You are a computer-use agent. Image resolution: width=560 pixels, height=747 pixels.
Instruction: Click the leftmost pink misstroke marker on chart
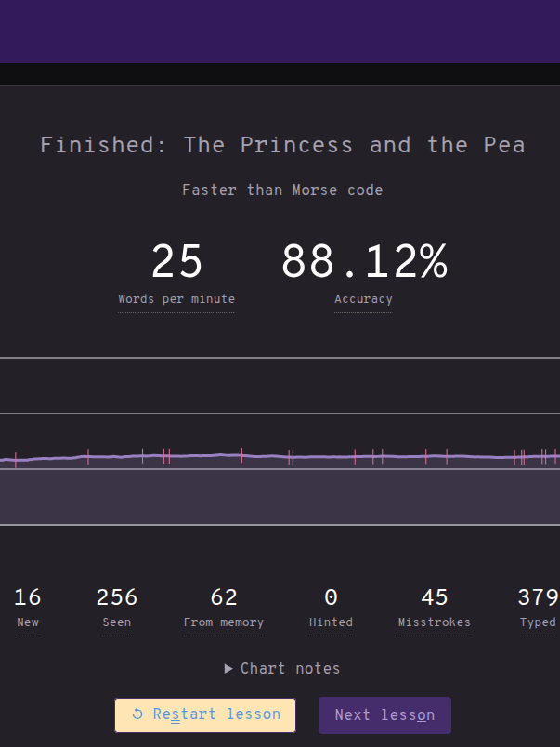pyautogui.click(x=16, y=460)
